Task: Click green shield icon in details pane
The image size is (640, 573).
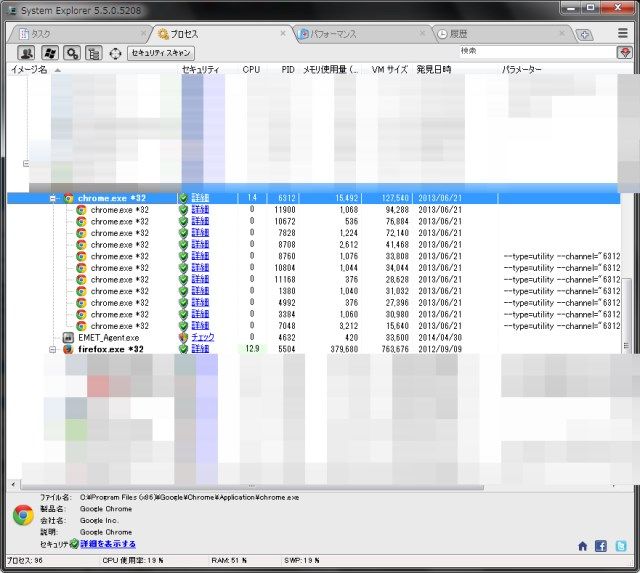Action: [74, 544]
